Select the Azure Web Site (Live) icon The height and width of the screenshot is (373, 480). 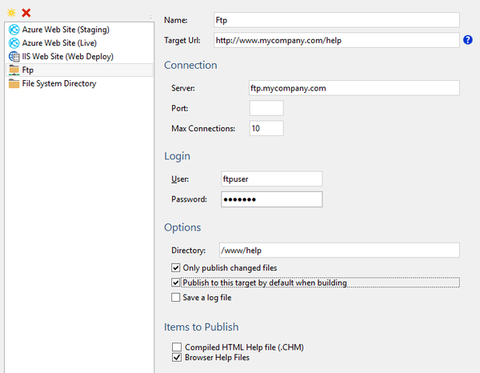[14, 43]
